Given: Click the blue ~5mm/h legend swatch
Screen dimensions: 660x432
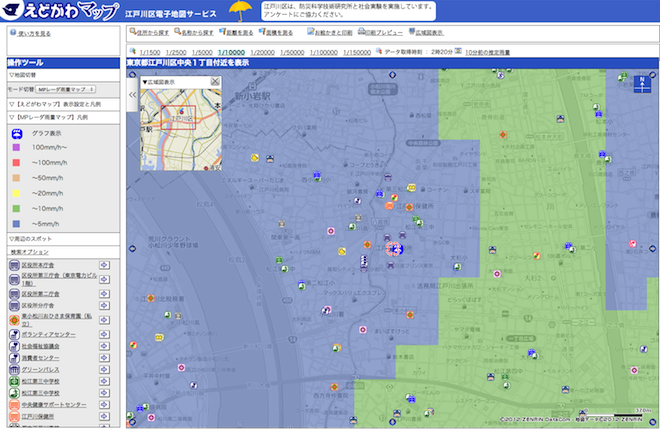Looking at the screenshot, I should click(16, 224).
